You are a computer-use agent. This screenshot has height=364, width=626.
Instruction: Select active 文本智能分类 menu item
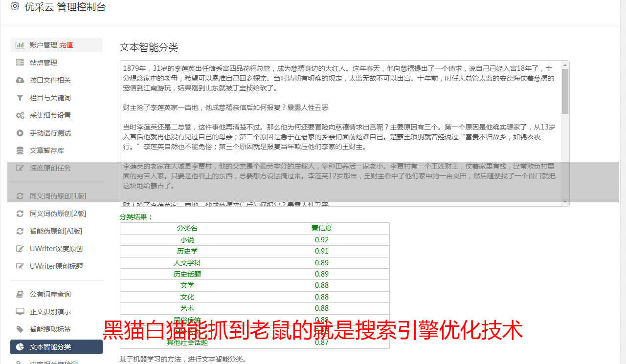tap(56, 347)
